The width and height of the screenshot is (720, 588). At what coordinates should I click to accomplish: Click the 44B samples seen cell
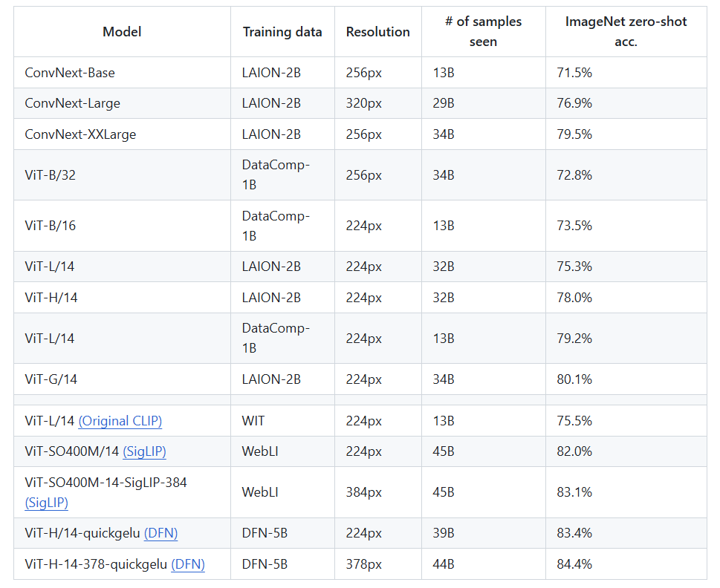click(484, 564)
